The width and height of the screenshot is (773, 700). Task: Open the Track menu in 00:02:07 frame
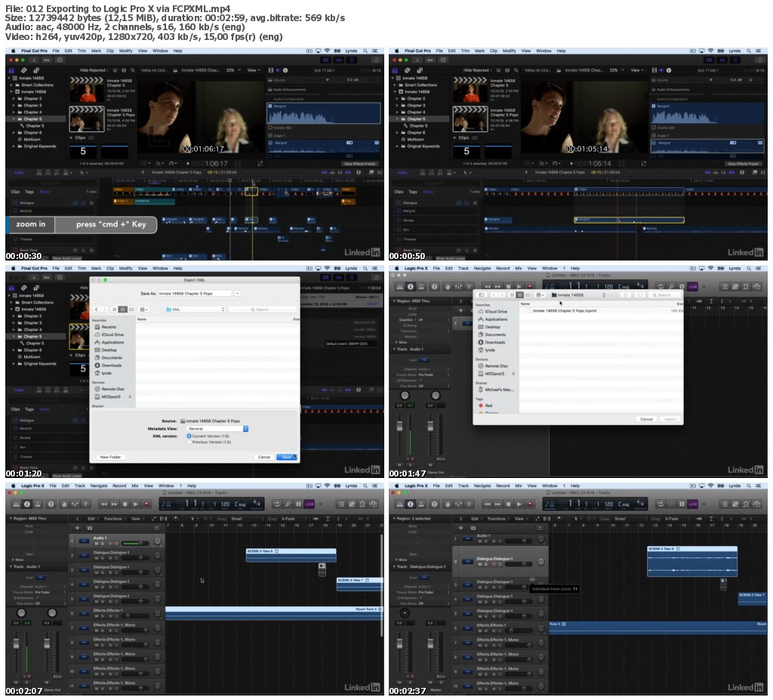80,486
